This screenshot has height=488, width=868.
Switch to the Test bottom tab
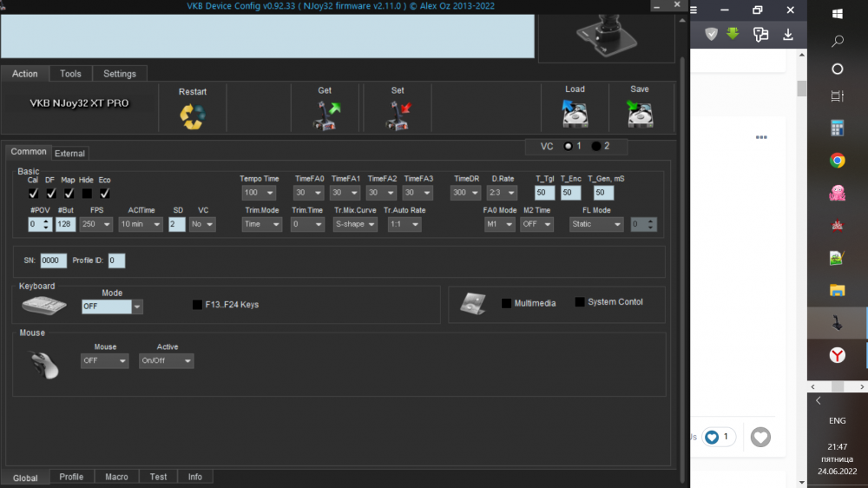tap(158, 477)
